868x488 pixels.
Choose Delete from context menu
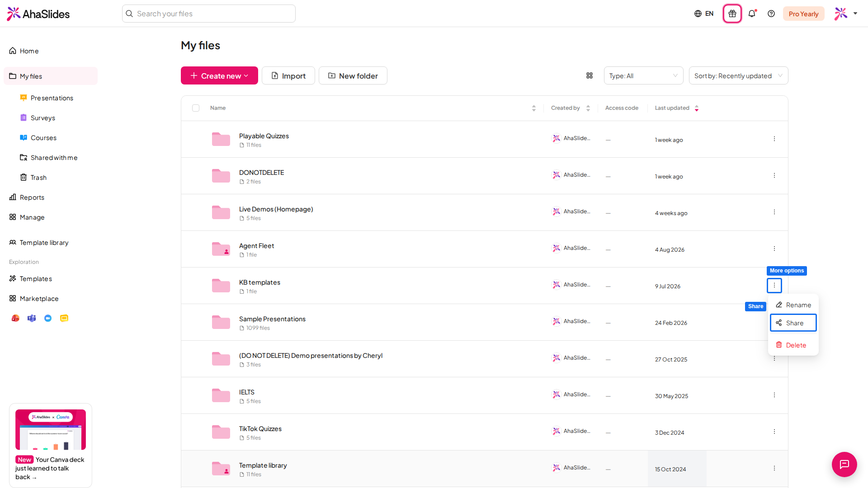793,345
